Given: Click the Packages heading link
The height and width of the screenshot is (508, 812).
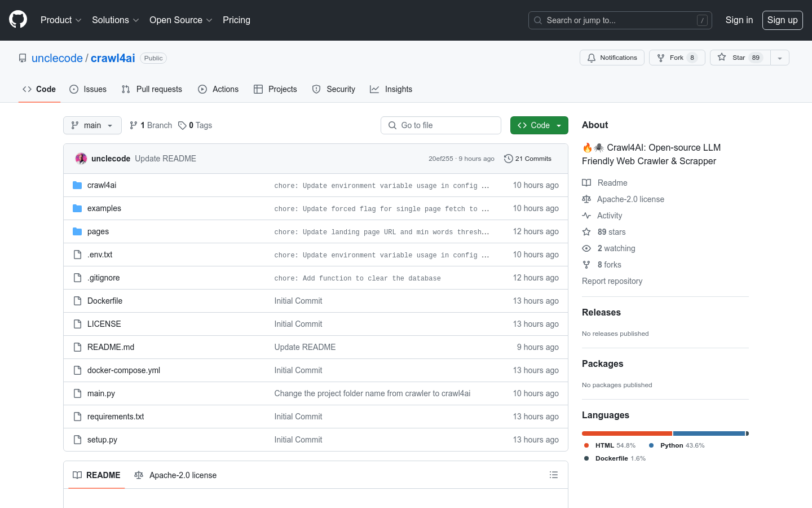Looking at the screenshot, I should pyautogui.click(x=602, y=364).
